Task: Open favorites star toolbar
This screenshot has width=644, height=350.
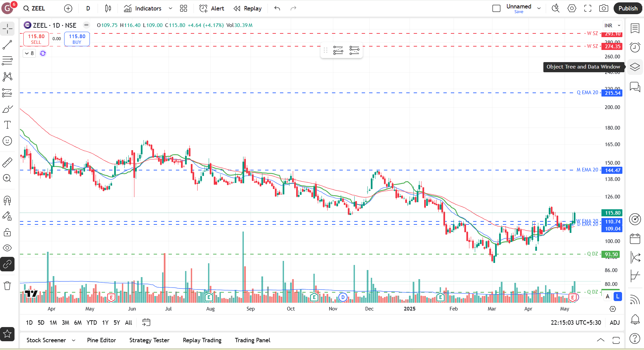Action: coord(7,334)
